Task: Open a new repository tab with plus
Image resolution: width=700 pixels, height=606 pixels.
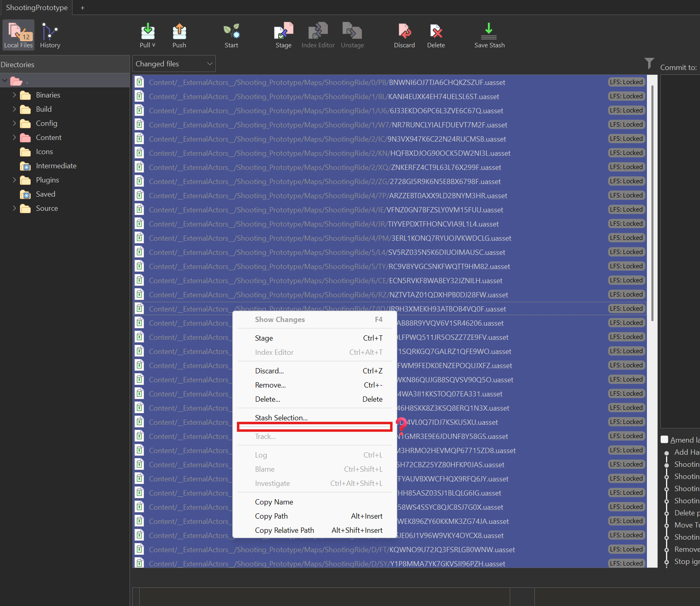Action: pos(83,8)
